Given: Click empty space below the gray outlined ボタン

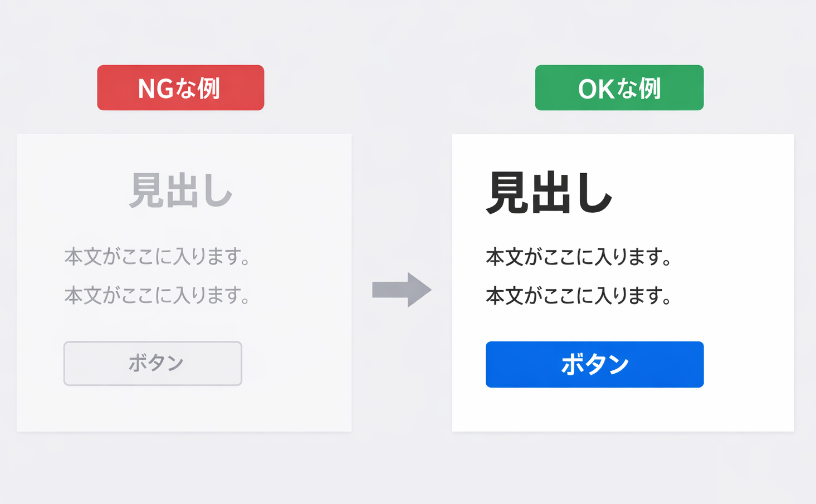Looking at the screenshot, I should (x=153, y=408).
